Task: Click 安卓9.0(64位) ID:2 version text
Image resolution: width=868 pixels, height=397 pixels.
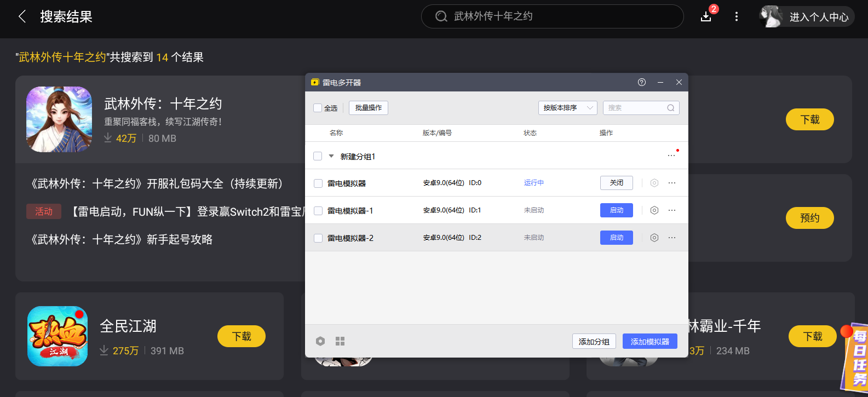Action: tap(452, 238)
